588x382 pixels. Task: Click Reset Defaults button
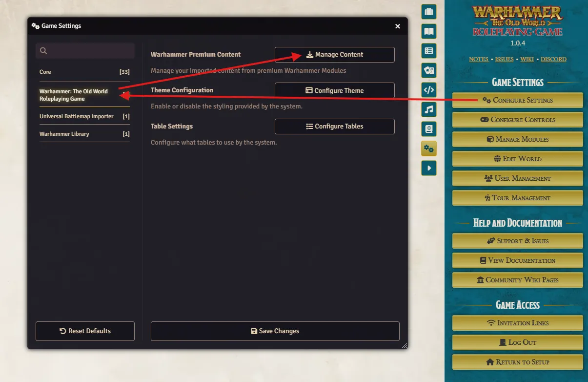click(85, 331)
